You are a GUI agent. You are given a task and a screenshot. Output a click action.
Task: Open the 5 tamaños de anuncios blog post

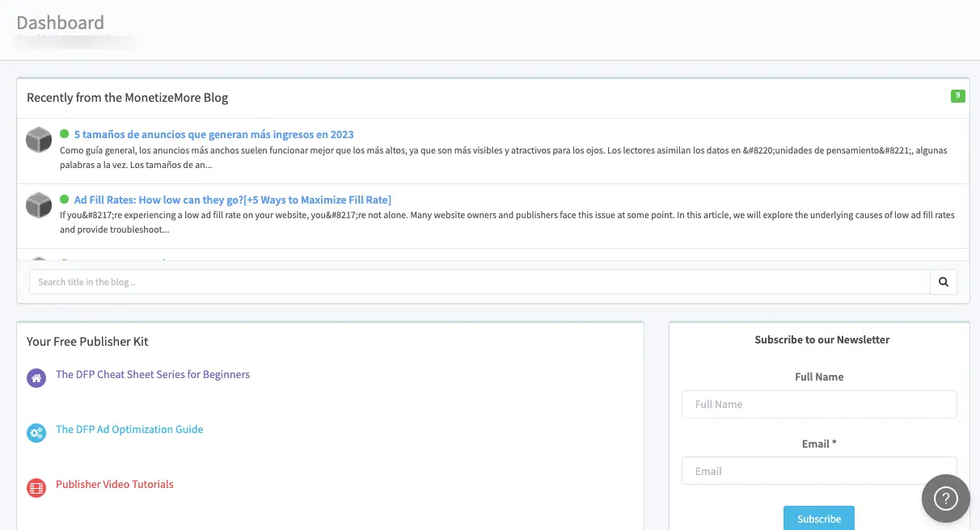point(213,135)
